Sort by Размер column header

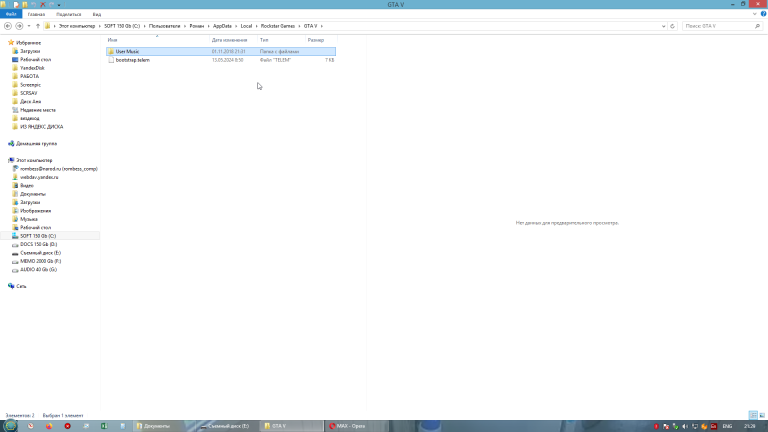[x=321, y=40]
